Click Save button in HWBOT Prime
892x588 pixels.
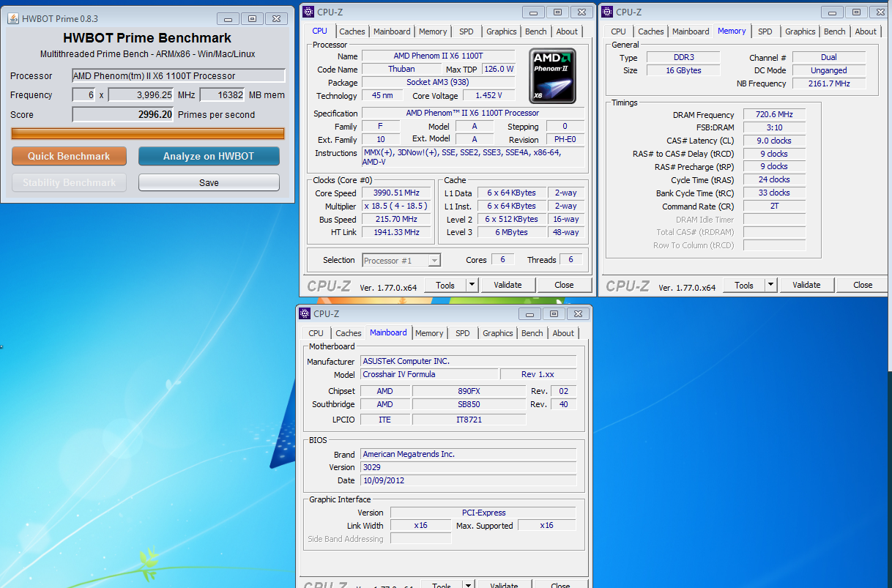pyautogui.click(x=209, y=182)
